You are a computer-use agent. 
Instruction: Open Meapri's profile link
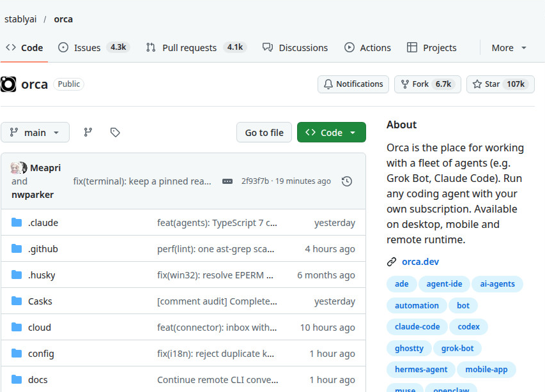coord(45,168)
